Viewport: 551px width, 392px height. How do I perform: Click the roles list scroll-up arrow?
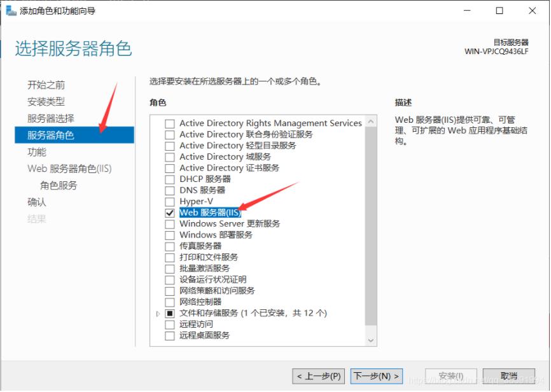(371, 122)
